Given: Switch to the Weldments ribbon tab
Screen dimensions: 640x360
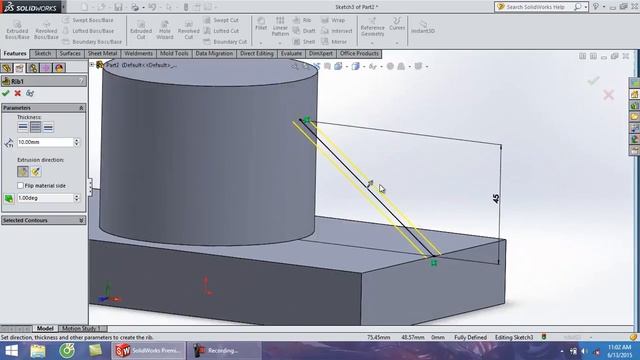Looking at the screenshot, I should pos(138,54).
